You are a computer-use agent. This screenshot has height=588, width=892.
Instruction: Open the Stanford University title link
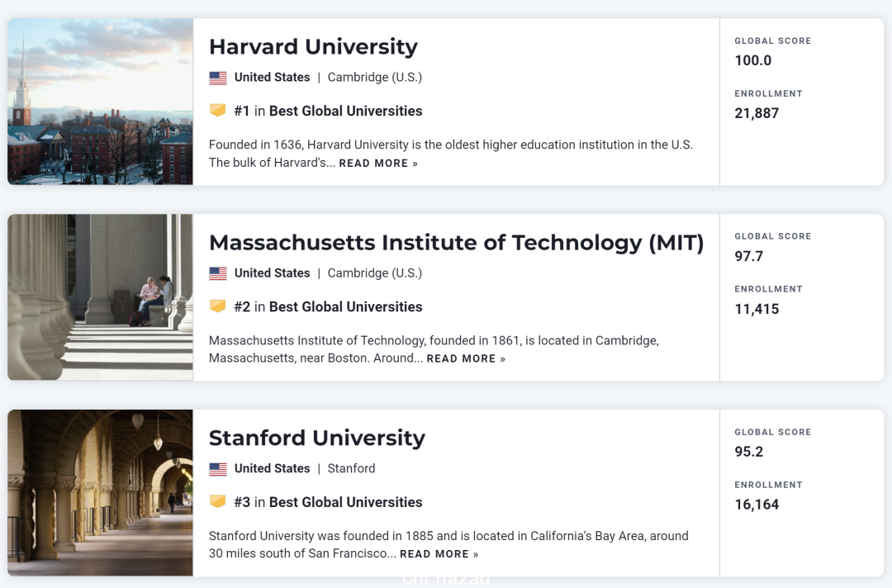pyautogui.click(x=317, y=438)
